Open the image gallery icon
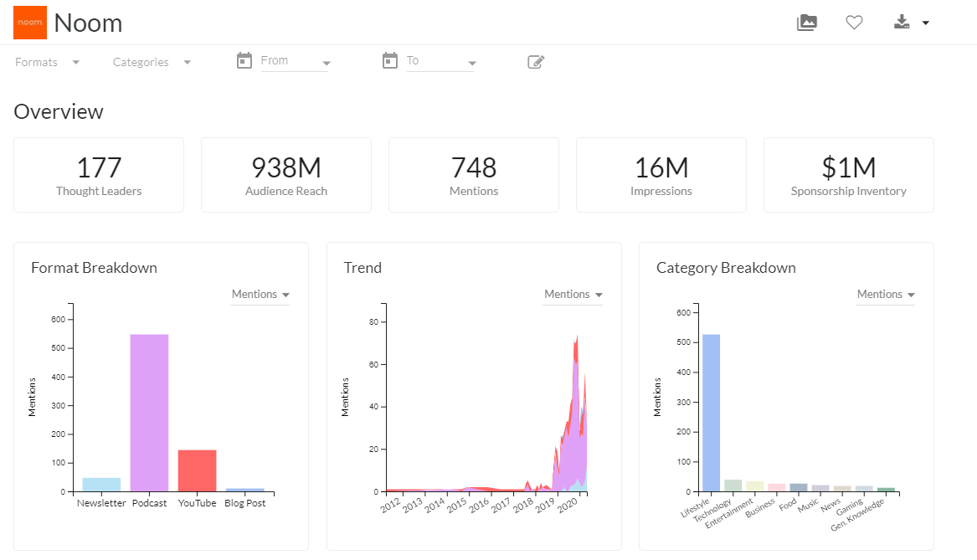 point(806,23)
